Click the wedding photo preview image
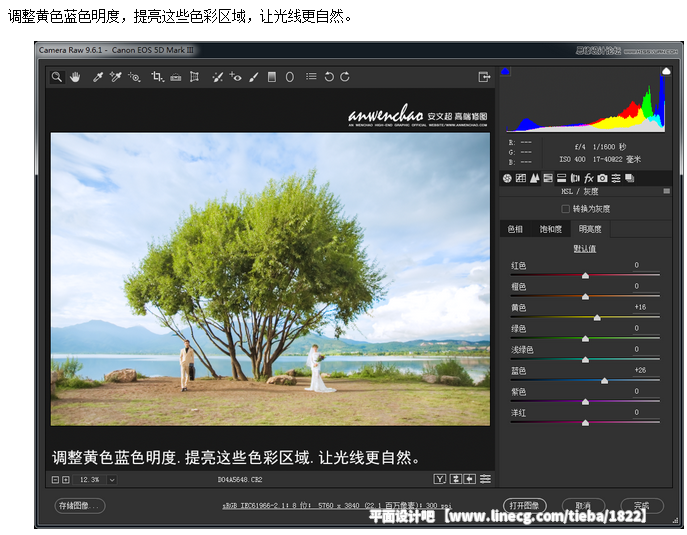Viewport: 687px width, 535px height. click(x=270, y=279)
